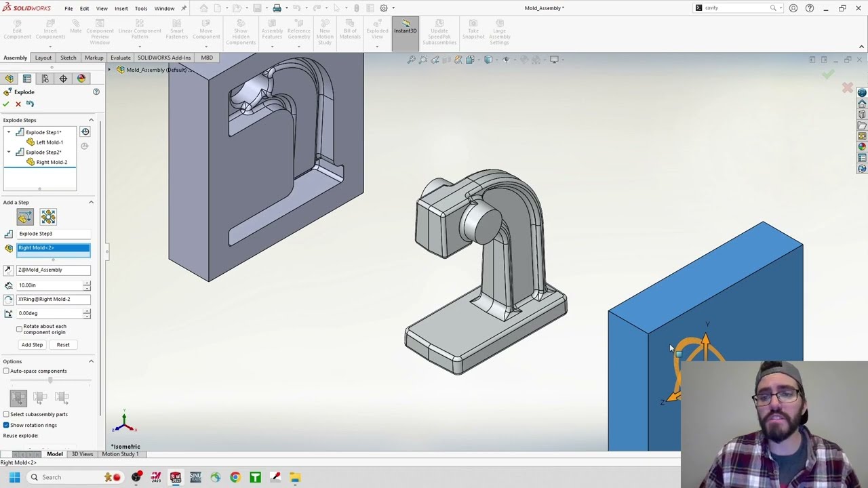This screenshot has height=488, width=868.
Task: Open the DimXpertManager crosshair tab
Action: pyautogui.click(x=63, y=79)
